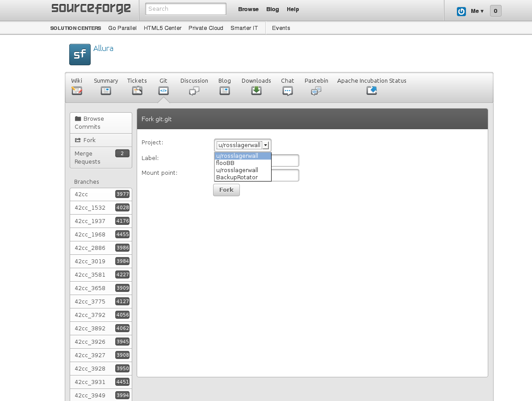Click the Downloads green arrow icon
Viewport: 532px width, 401px height.
pos(256,91)
